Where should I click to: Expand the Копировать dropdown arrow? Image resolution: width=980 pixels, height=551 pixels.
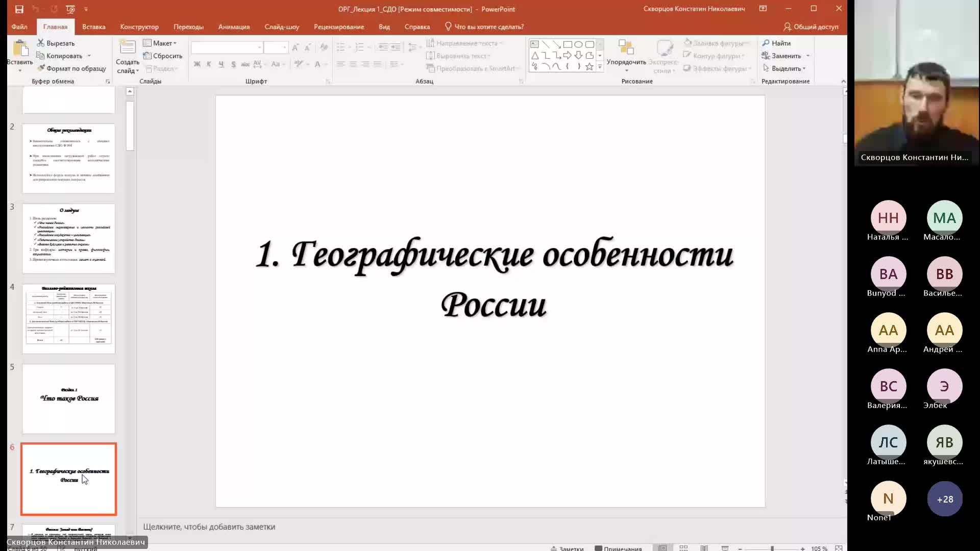[89, 56]
